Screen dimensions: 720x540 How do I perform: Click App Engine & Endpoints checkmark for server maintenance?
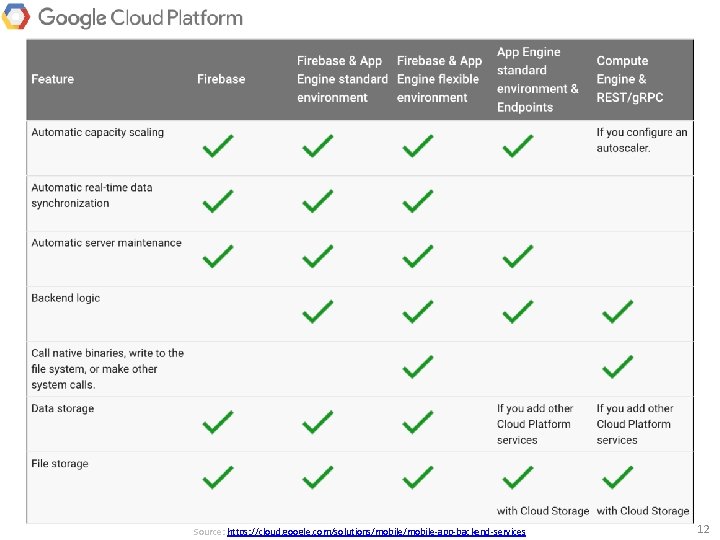tap(518, 256)
